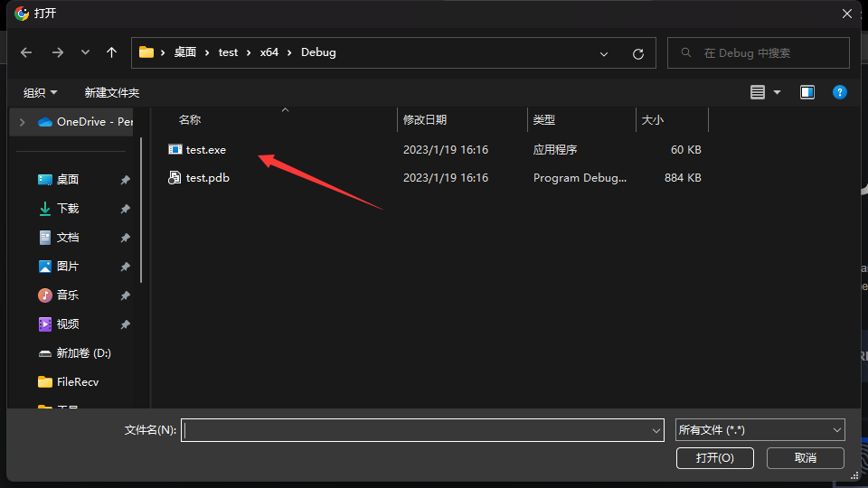Screen dimensions: 868x488
Task: Click navigation pane vertical scrollbar
Action: coord(141,211)
